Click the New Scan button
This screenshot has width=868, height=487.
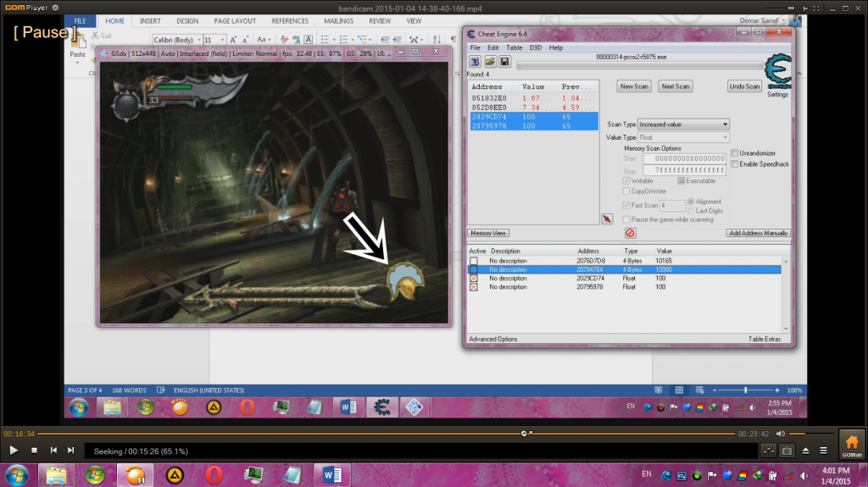pos(634,86)
